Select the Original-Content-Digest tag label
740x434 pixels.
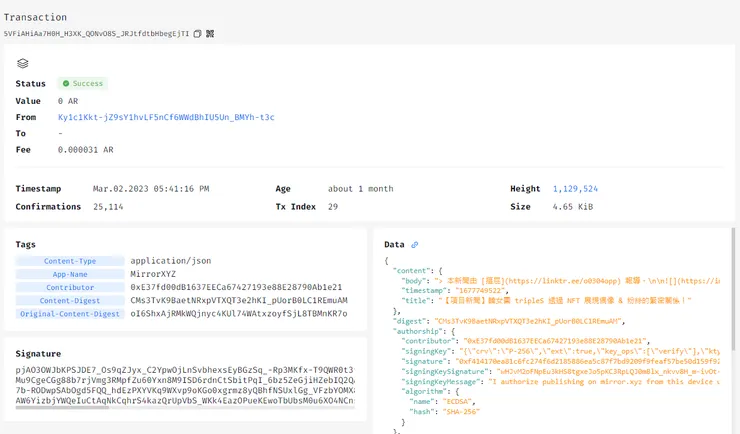pyautogui.click(x=69, y=314)
